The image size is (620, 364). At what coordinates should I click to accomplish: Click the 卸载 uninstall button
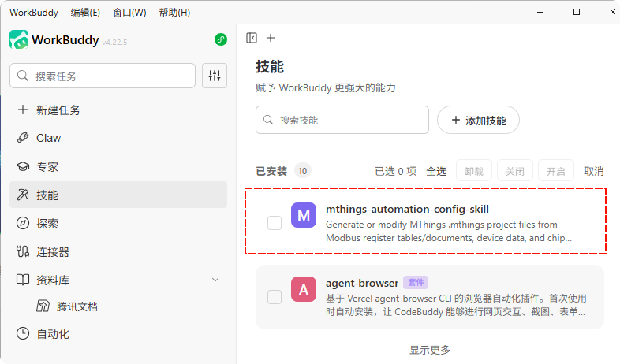point(474,170)
